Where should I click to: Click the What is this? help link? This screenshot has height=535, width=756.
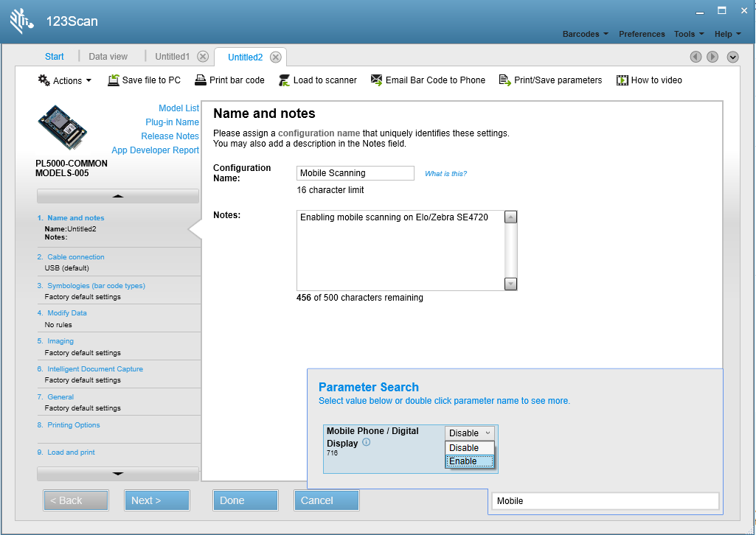[x=445, y=173]
